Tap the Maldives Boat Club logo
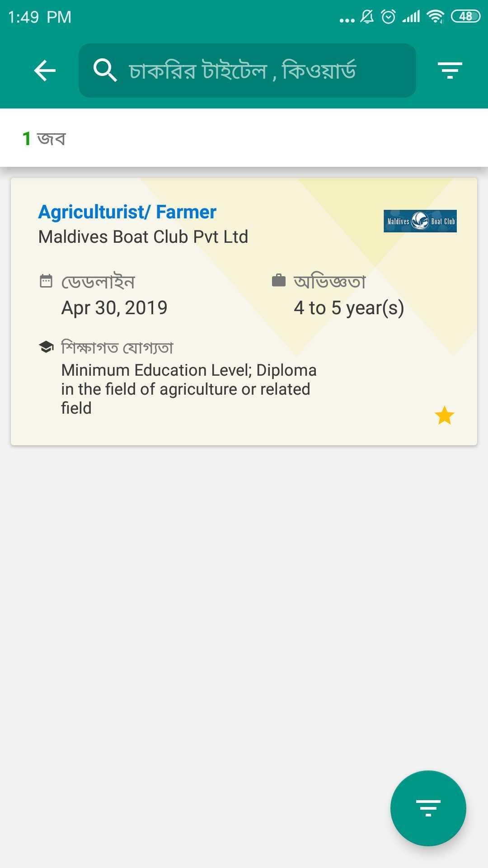 point(420,221)
